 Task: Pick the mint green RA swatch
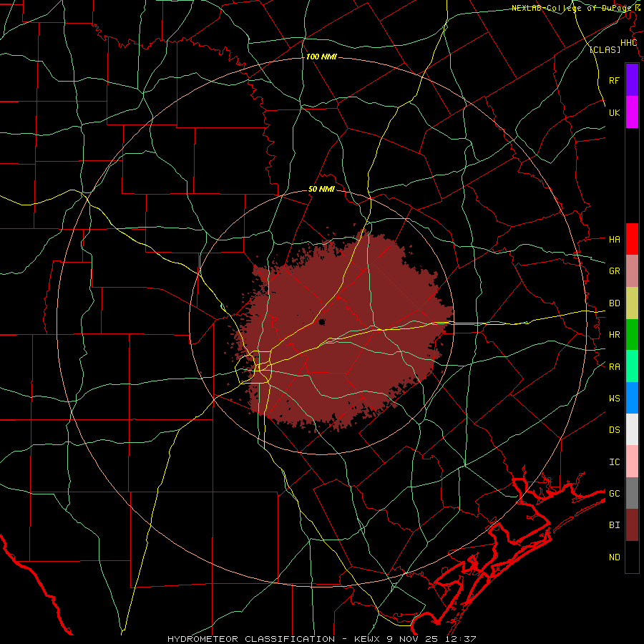coord(632,366)
